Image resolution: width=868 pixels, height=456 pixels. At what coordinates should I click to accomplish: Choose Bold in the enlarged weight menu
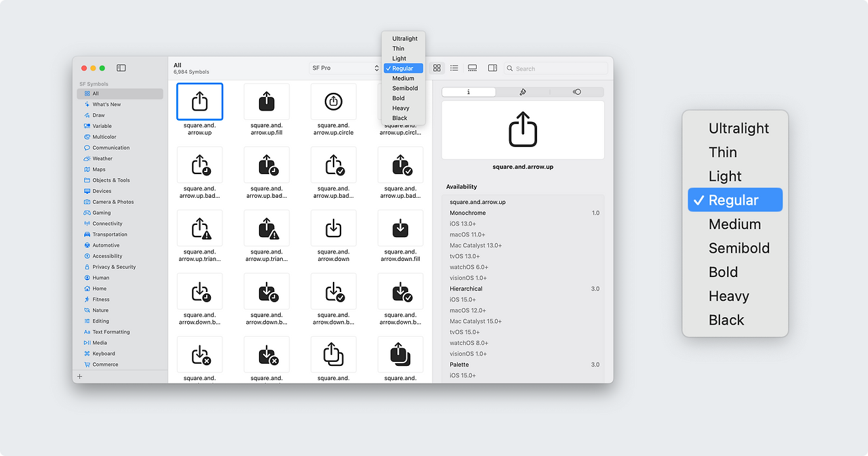pos(735,272)
